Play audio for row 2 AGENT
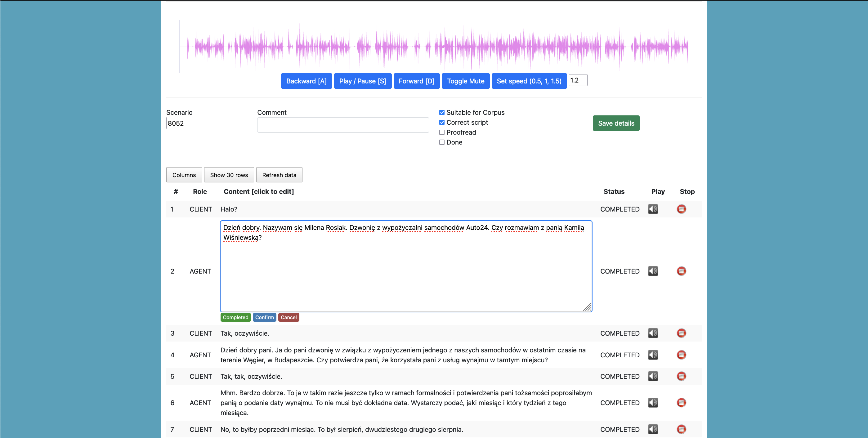This screenshot has width=868, height=438. 653,271
